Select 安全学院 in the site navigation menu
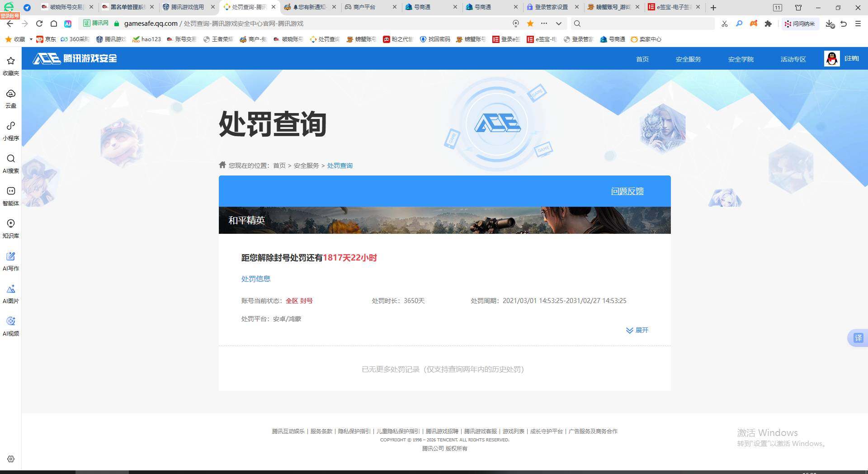868x474 pixels. pyautogui.click(x=741, y=59)
